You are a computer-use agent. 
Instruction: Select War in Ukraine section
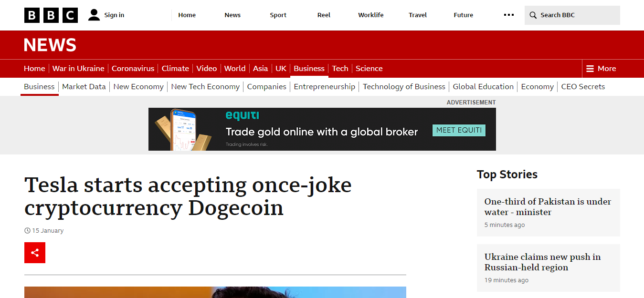(78, 69)
